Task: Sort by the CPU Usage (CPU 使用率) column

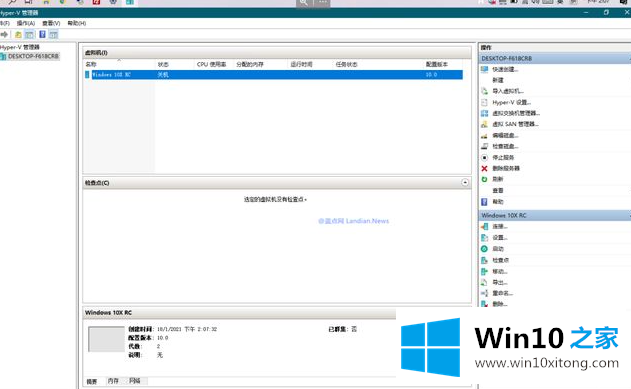Action: 211,64
